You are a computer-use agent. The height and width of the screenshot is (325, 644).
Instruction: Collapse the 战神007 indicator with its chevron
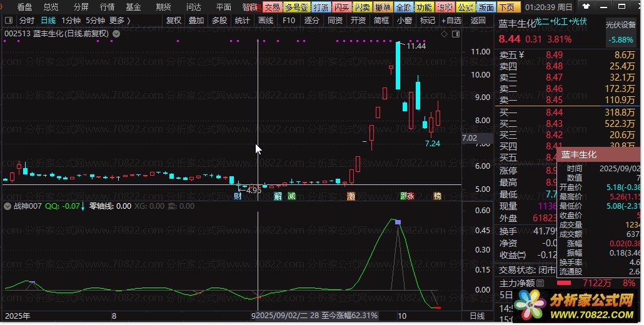pos(8,206)
